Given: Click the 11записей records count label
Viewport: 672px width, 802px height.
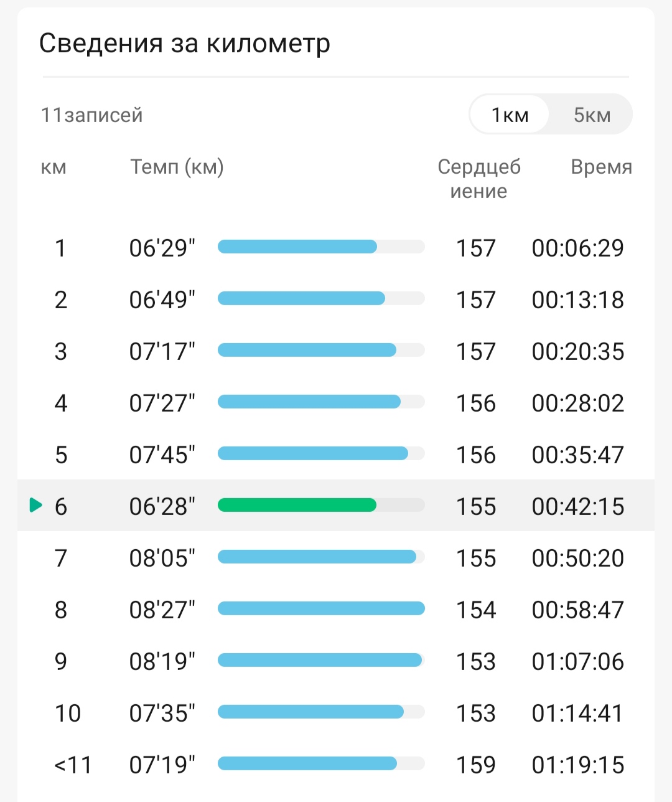Looking at the screenshot, I should coord(92,115).
